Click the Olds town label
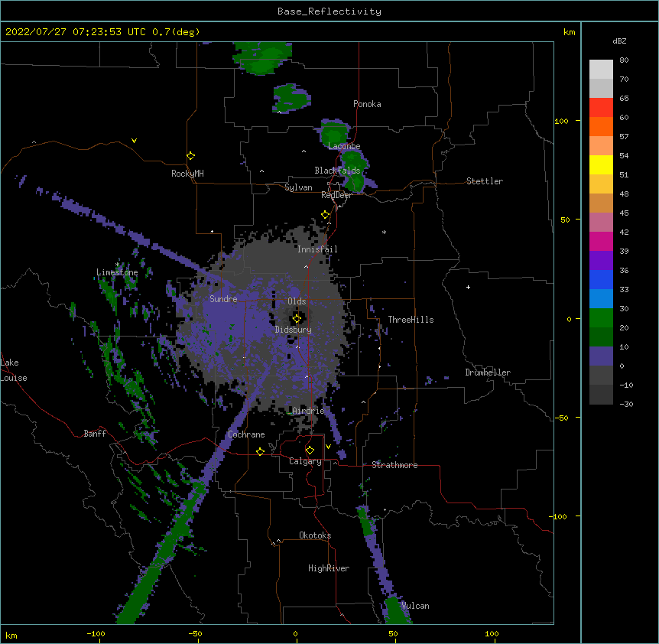Viewport: 659px width, 644px height. [x=297, y=301]
